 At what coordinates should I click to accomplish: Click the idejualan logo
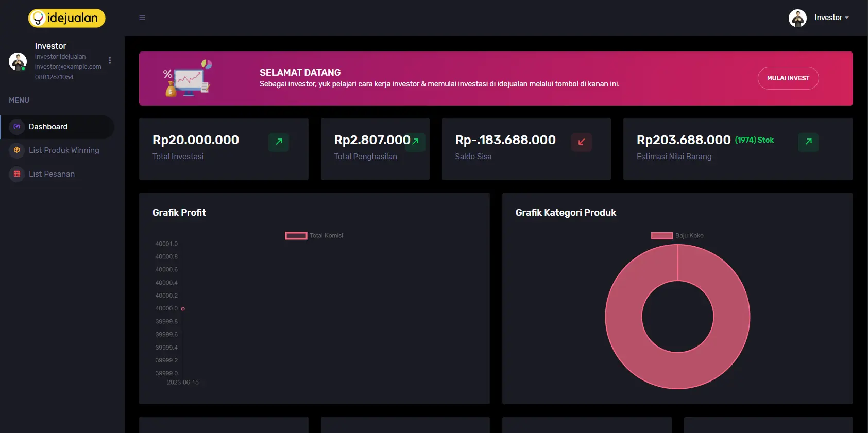66,18
